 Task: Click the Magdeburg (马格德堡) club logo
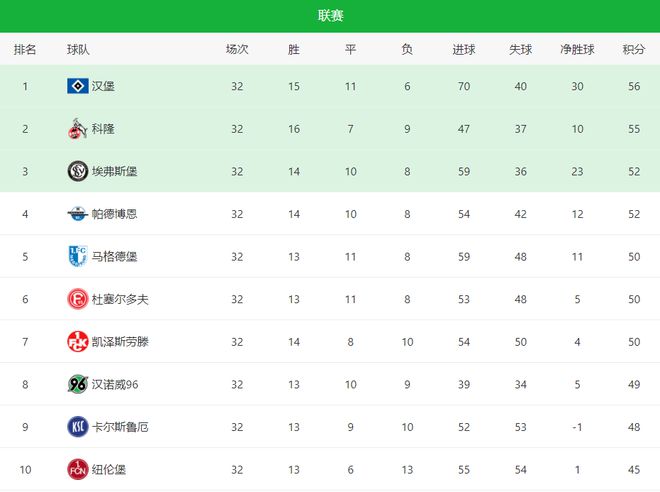[x=77, y=256]
